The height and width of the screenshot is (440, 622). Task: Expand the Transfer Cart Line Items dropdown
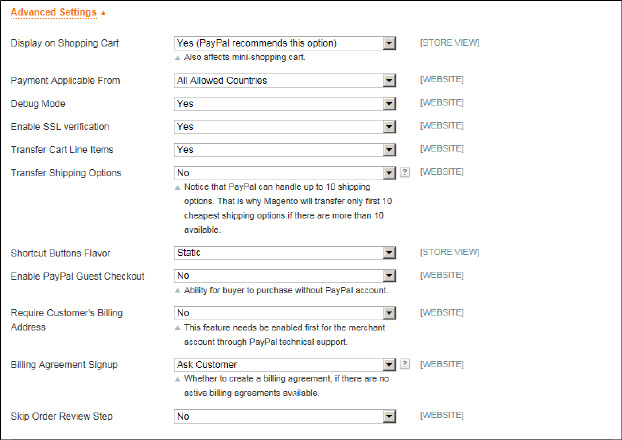click(x=285, y=150)
